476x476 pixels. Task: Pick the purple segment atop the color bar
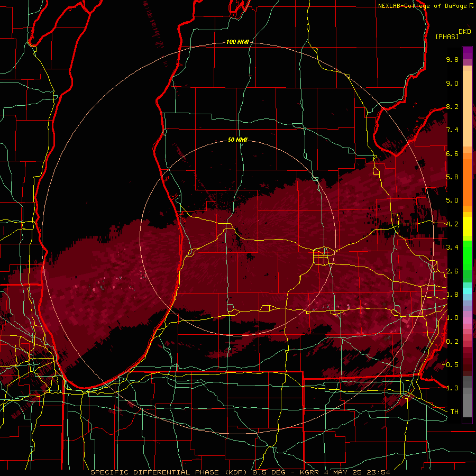click(467, 53)
